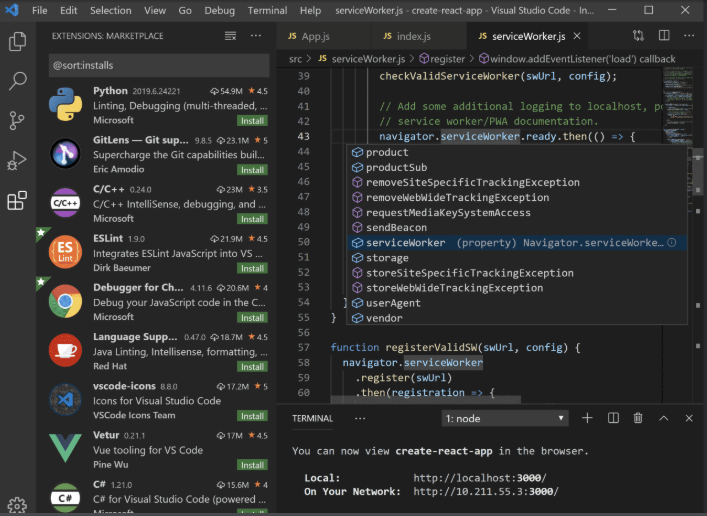
Task: Switch to the index.js editor tab
Action: pyautogui.click(x=405, y=36)
